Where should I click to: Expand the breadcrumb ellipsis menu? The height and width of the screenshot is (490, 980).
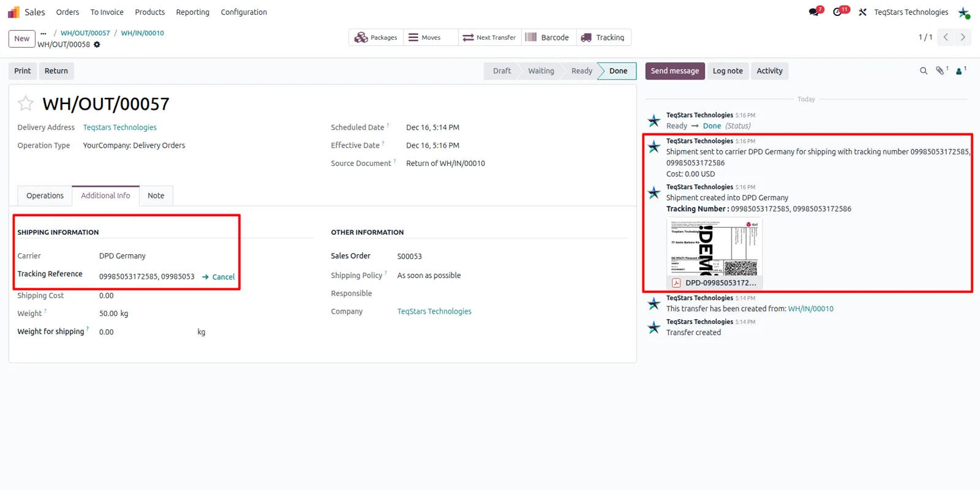(x=43, y=33)
